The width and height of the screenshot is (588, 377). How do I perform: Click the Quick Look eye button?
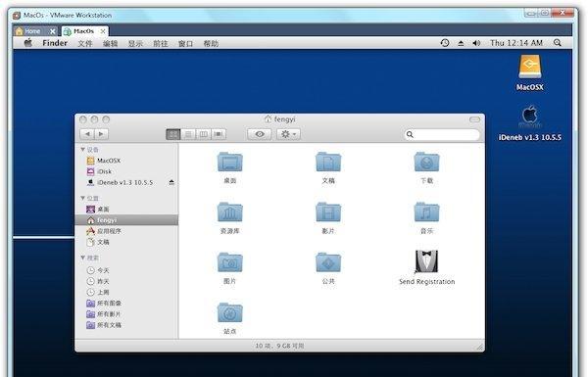pyautogui.click(x=260, y=134)
